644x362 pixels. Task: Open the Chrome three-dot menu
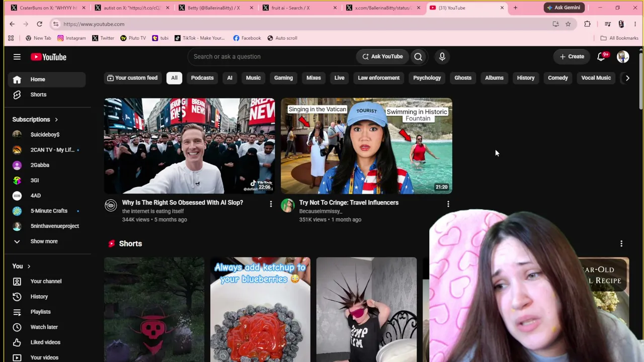point(635,24)
